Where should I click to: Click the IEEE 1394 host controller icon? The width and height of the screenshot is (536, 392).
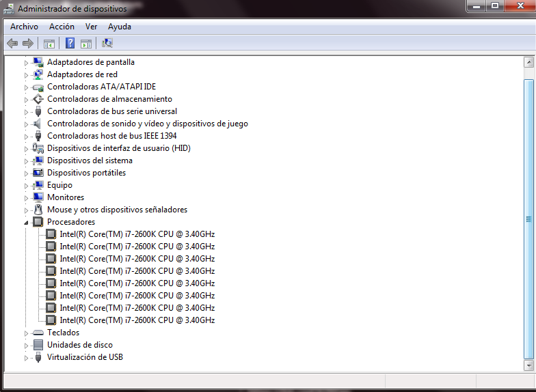coord(38,136)
